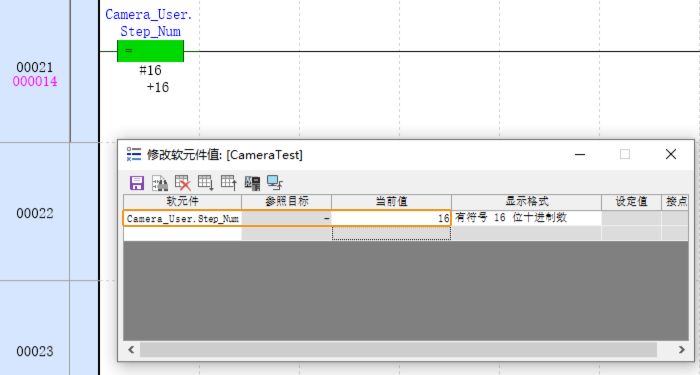Click the horizontal scrollbar thumb

click(398, 350)
